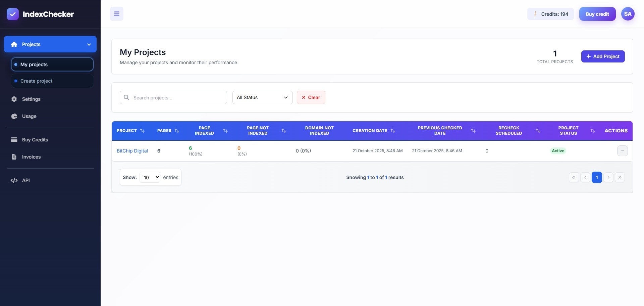Open the hamburger navigation menu

point(116,14)
